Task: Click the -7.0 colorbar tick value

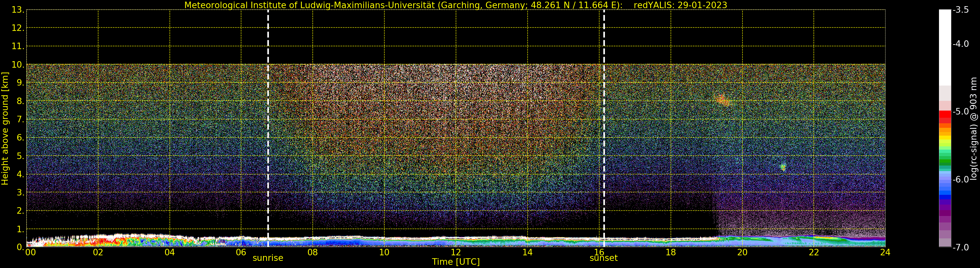Action: (x=960, y=248)
